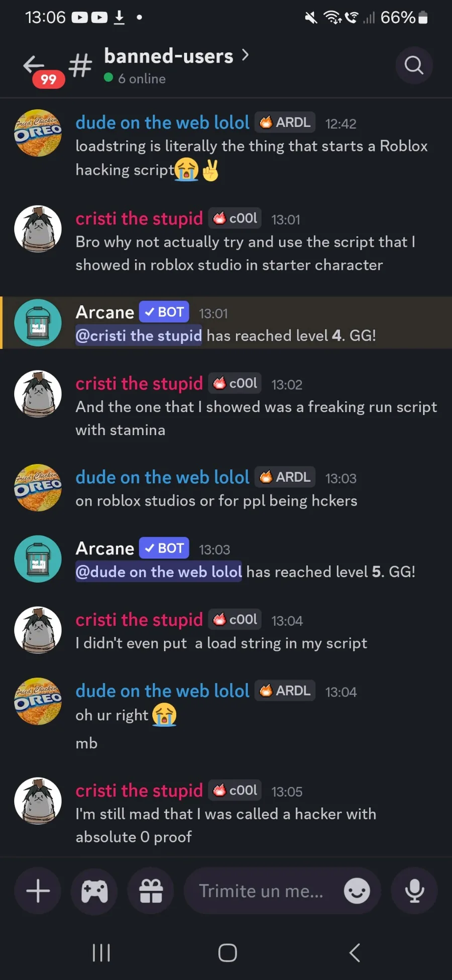Tap the gift icon button
The height and width of the screenshot is (980, 452).
point(151,891)
